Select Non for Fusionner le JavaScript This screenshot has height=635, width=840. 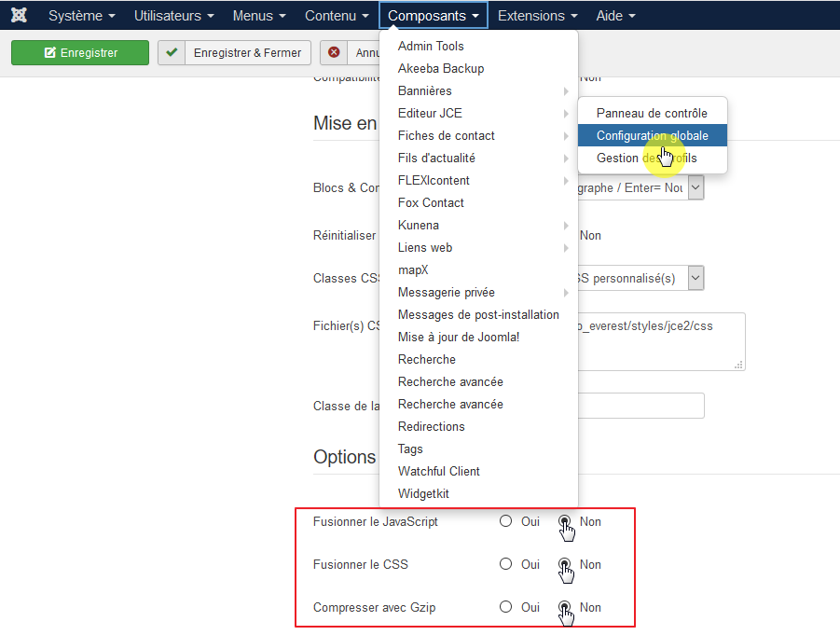tap(564, 521)
